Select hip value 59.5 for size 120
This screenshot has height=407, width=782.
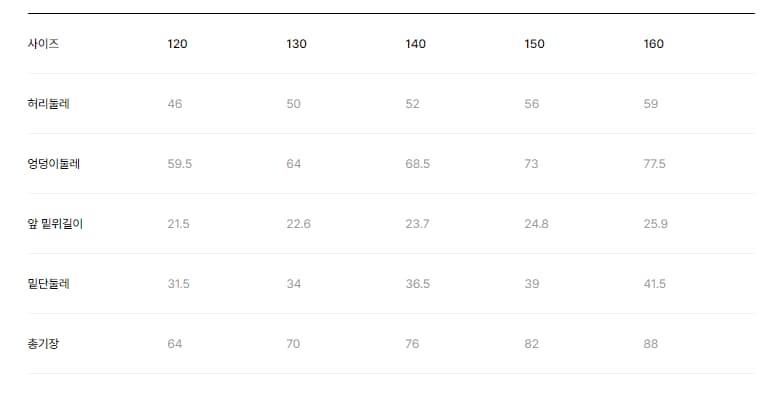click(180, 164)
